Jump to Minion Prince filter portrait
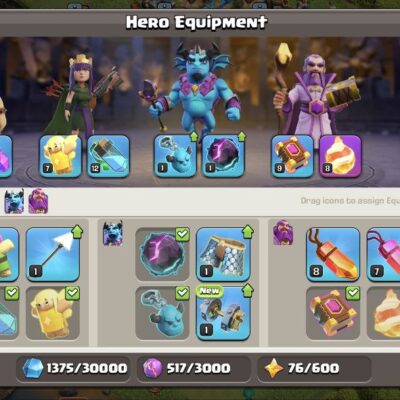The width and height of the screenshot is (400, 400). pyautogui.click(x=14, y=201)
